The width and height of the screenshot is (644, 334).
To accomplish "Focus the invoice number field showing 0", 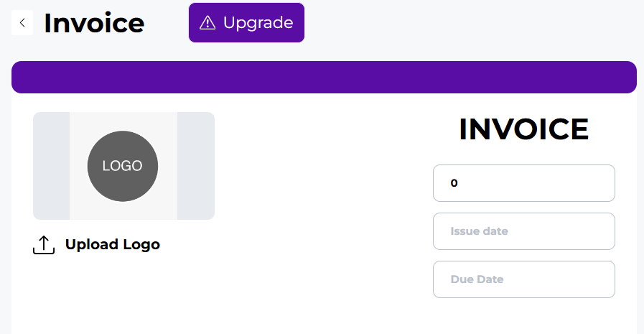I will pos(524,183).
